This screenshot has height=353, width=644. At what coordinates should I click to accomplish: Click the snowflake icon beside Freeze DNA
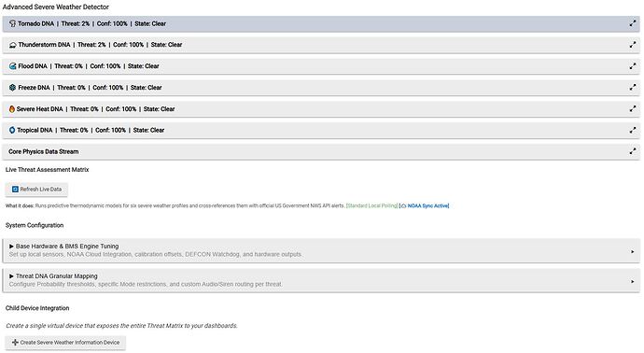(x=13, y=88)
